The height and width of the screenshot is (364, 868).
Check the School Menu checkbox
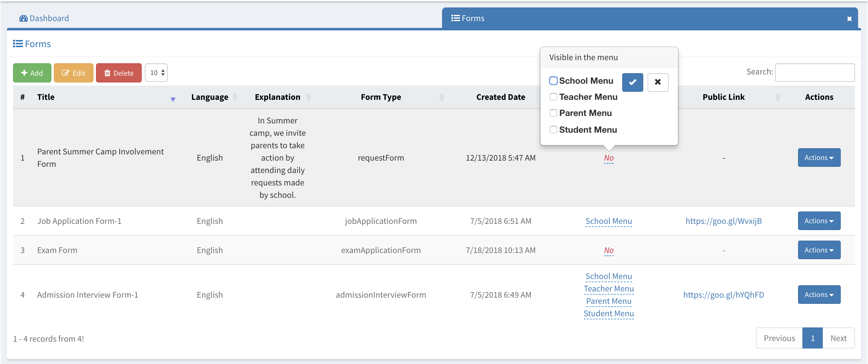click(x=553, y=81)
